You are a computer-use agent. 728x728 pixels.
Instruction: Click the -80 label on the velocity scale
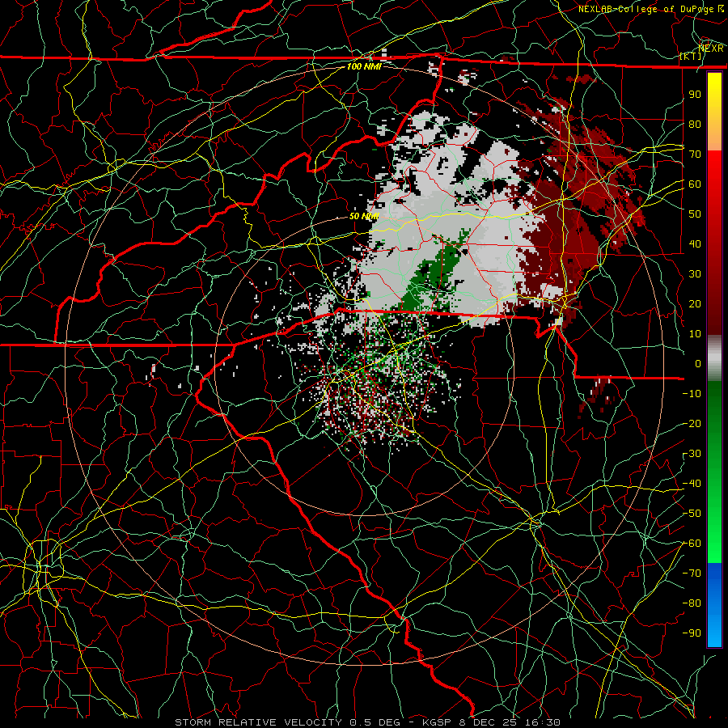click(692, 603)
